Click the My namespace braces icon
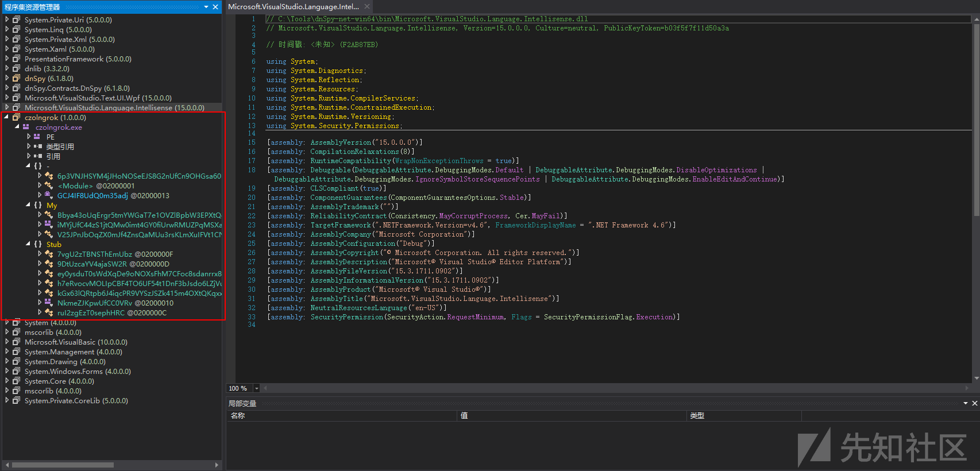This screenshot has height=471, width=980. click(x=38, y=205)
